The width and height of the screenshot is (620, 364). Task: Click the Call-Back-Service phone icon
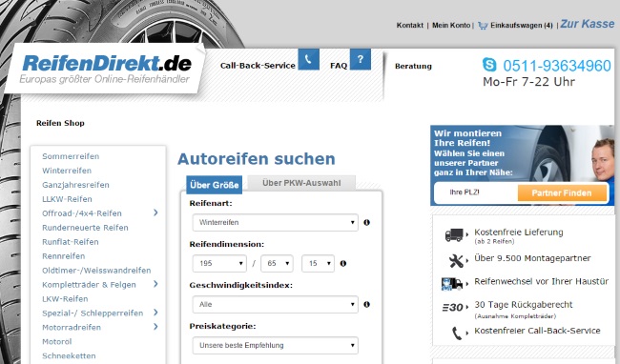[x=308, y=60]
